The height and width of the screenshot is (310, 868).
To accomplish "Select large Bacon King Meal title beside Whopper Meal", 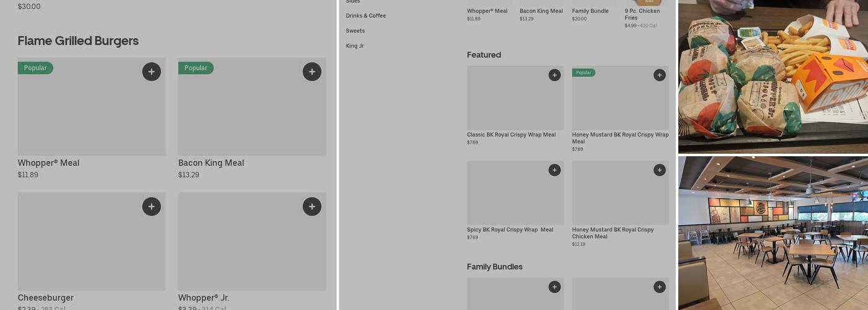I will [211, 163].
